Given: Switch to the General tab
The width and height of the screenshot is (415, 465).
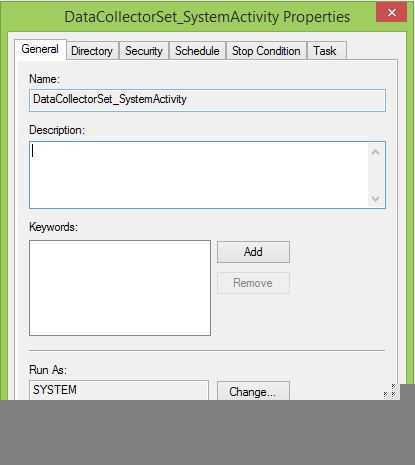Looking at the screenshot, I should point(40,49).
